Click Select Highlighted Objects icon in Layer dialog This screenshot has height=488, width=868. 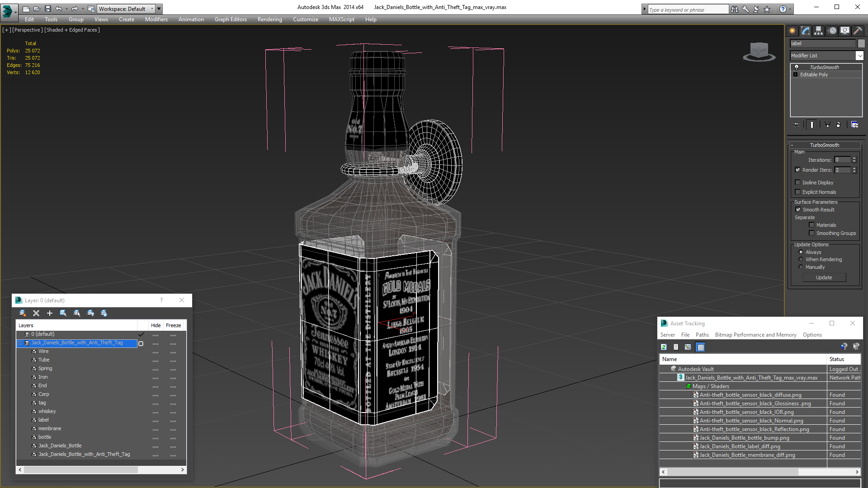click(63, 313)
